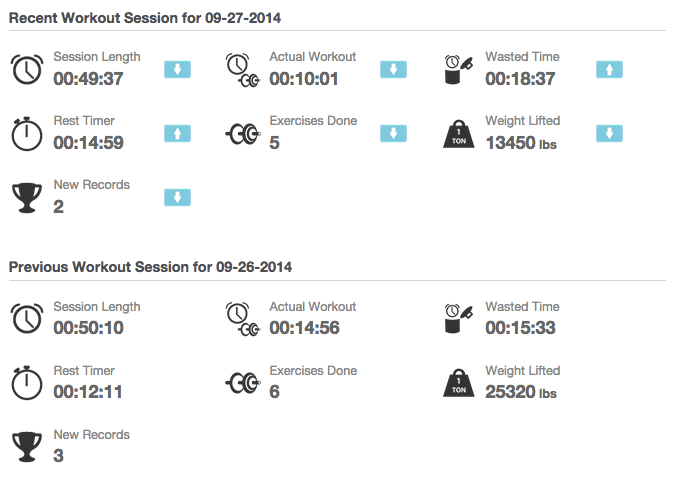
Task: Click the Session Length clock icon in recent session
Action: click(x=27, y=69)
